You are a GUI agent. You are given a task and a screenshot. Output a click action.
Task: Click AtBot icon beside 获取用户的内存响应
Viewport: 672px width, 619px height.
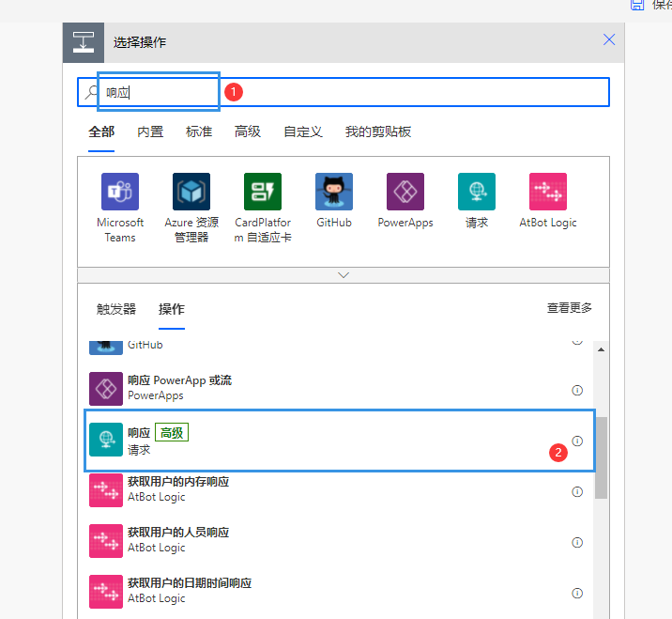[x=106, y=490]
